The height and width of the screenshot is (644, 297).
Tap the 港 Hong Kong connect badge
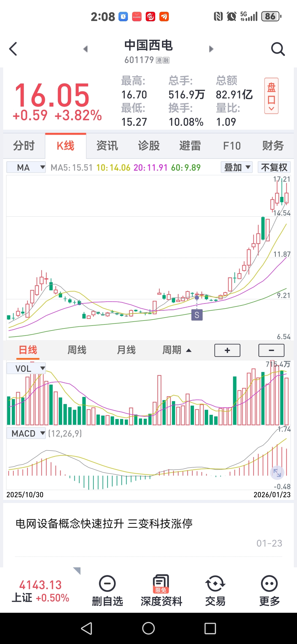coord(159,60)
